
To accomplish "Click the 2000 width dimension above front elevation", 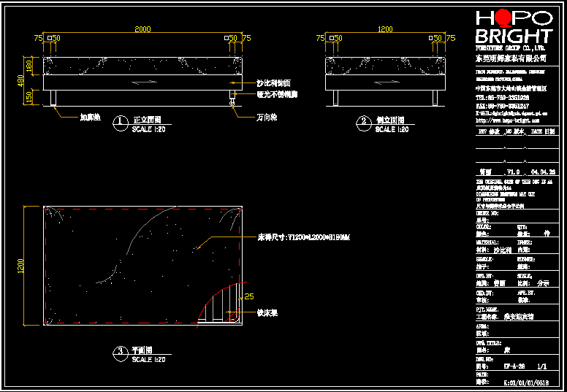I will 142,29.
